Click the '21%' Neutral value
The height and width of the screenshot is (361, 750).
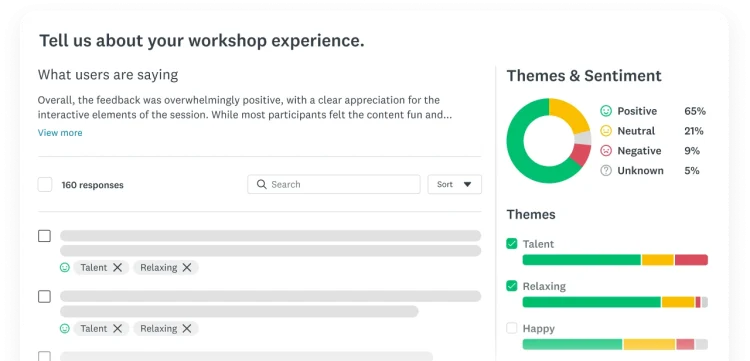pos(694,131)
